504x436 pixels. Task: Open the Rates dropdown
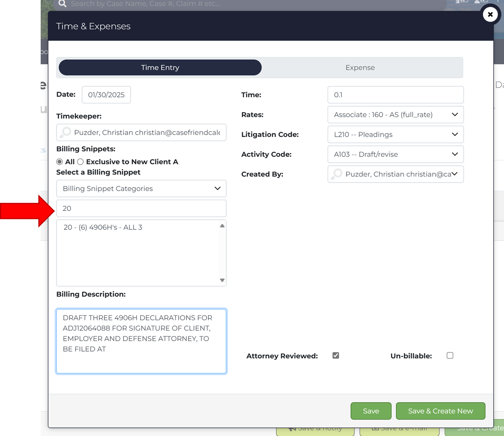click(395, 115)
